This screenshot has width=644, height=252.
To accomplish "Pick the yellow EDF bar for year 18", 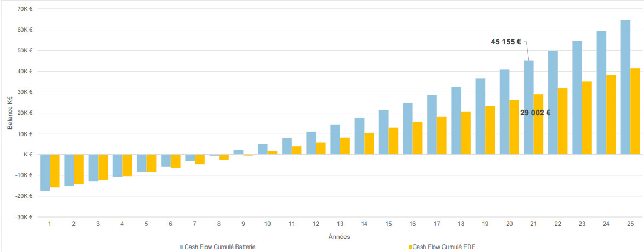I will tap(465, 133).
